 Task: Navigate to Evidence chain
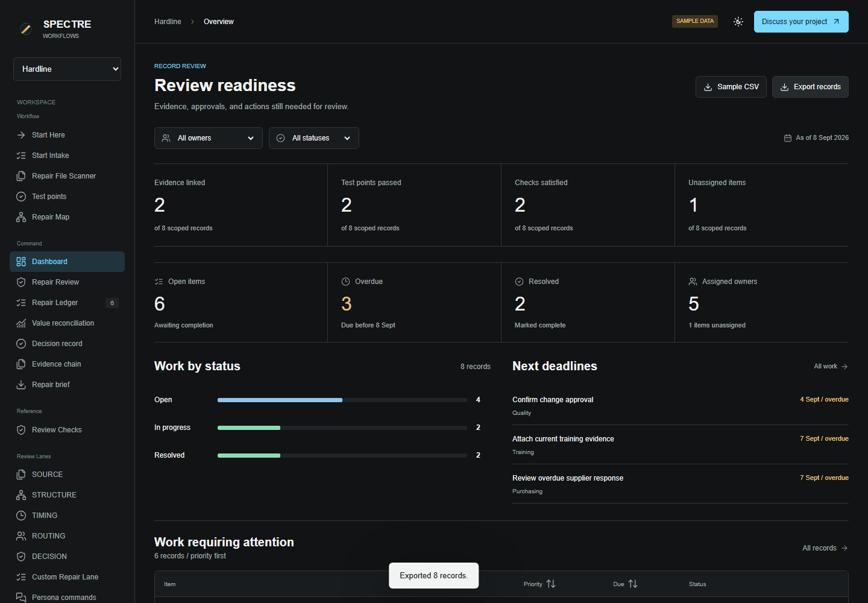point(67,364)
